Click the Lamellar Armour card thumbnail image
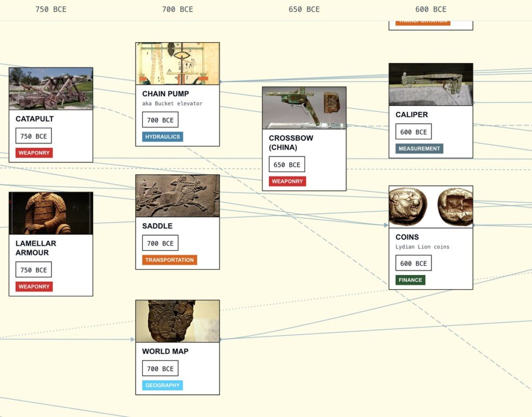This screenshot has width=532, height=417. pyautogui.click(x=50, y=212)
